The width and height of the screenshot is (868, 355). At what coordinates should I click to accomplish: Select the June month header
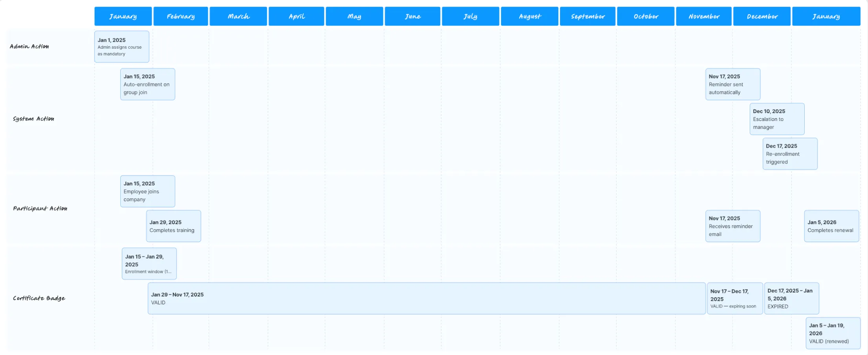(x=412, y=16)
